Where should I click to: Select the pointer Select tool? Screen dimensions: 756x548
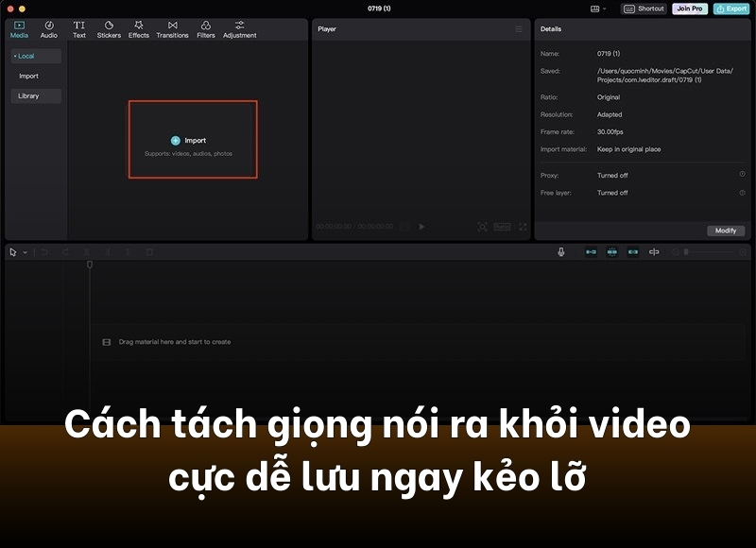13,252
